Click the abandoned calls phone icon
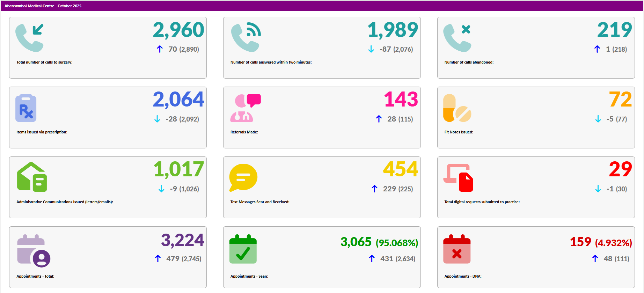The image size is (644, 293). (x=457, y=38)
